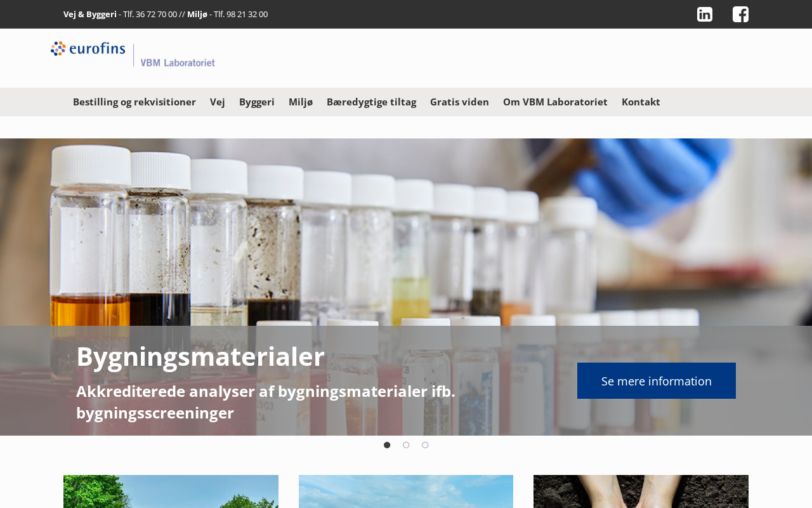Open Om VBM Laboratoriet menu
Screen dimensions: 812x508
(555, 102)
